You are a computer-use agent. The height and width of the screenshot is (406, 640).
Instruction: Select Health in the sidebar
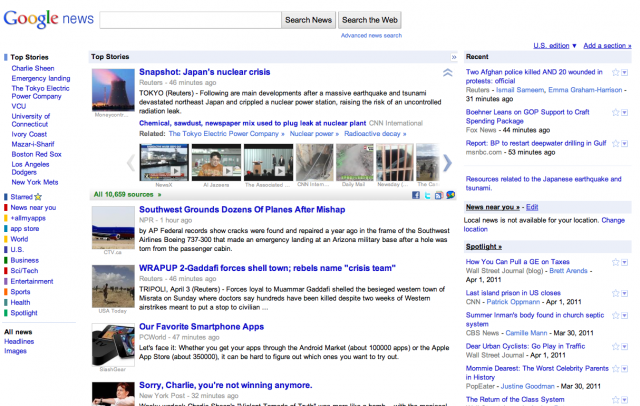pyautogui.click(x=20, y=303)
